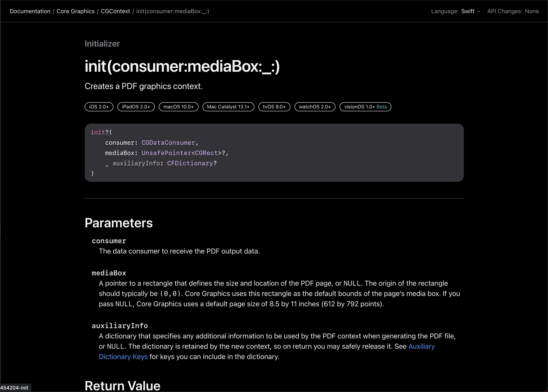Click the Mac Catalyst 13.1+ badge
This screenshot has height=392, width=548.
[x=228, y=107]
